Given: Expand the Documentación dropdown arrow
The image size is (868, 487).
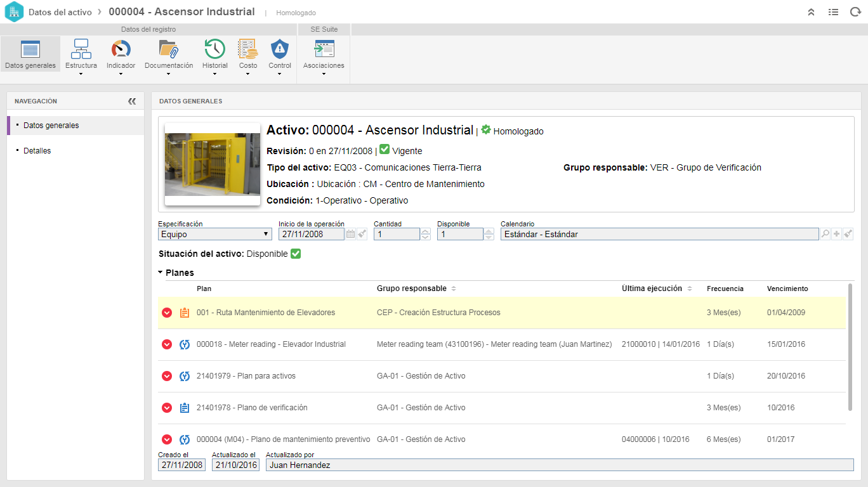Looking at the screenshot, I should point(168,74).
